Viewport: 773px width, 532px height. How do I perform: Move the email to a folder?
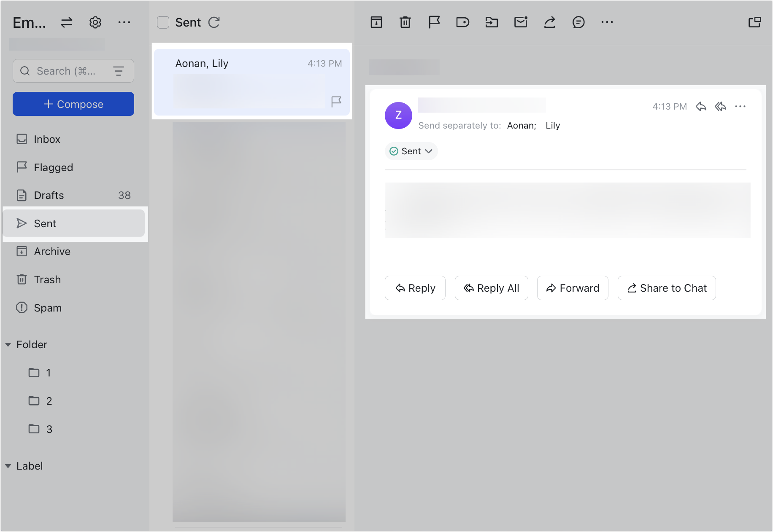tap(492, 22)
